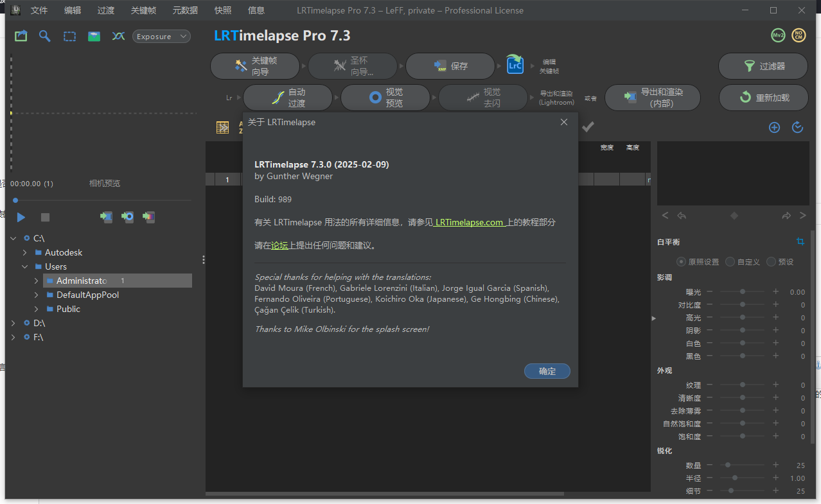Click the cyan crossing curves icon
Viewport: 821px width, 504px height.
(x=118, y=37)
